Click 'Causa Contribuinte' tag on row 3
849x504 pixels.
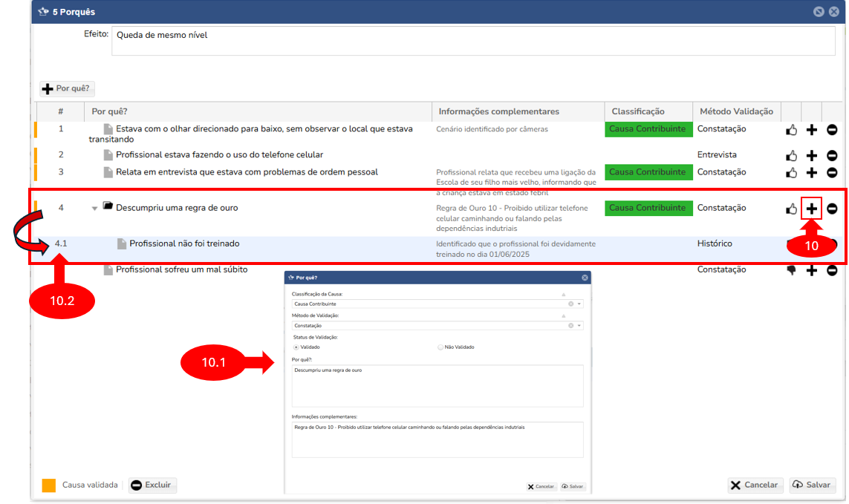coord(648,172)
